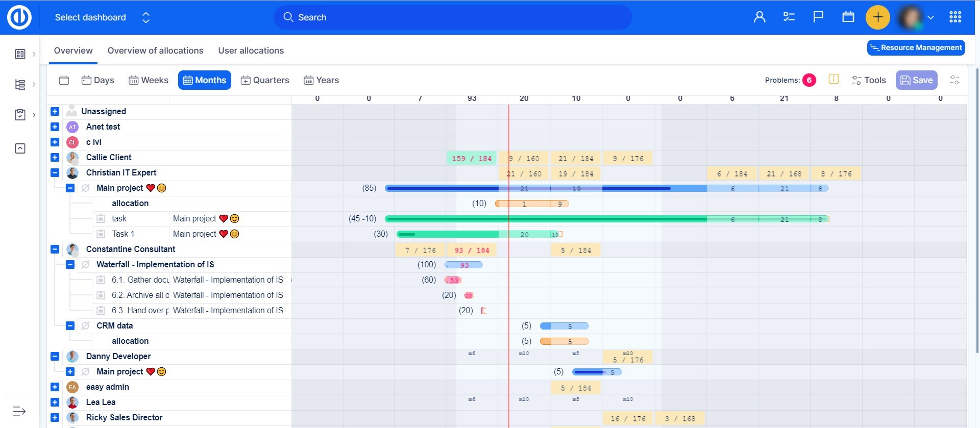Click the yellow info legend icon

(834, 79)
